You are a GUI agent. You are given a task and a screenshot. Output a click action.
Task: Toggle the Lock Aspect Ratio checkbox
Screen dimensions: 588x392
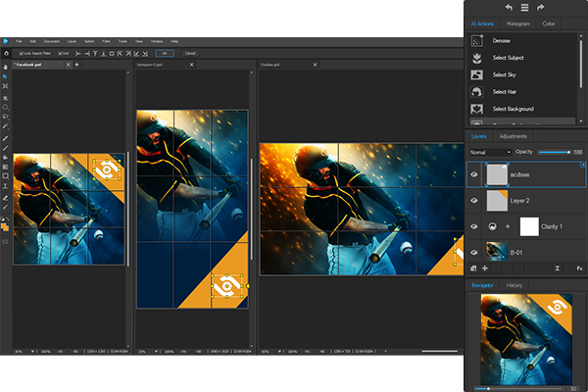tap(21, 53)
